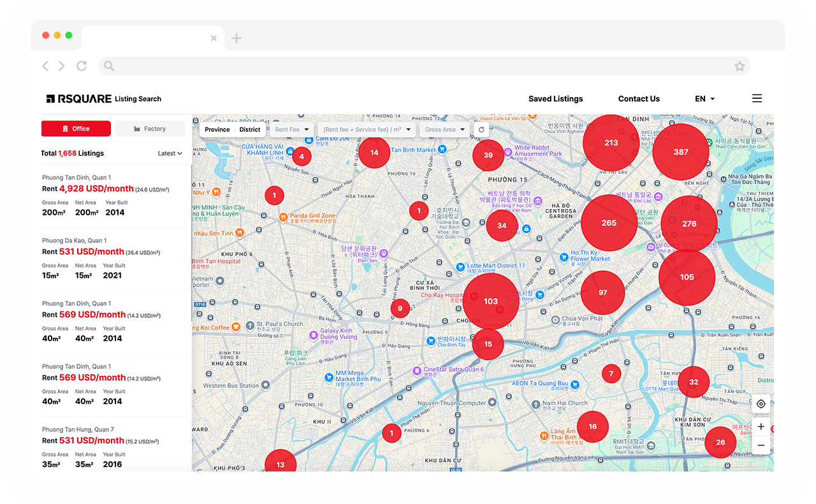
Task: Open the Gross Area filter dropdown
Action: pos(444,129)
